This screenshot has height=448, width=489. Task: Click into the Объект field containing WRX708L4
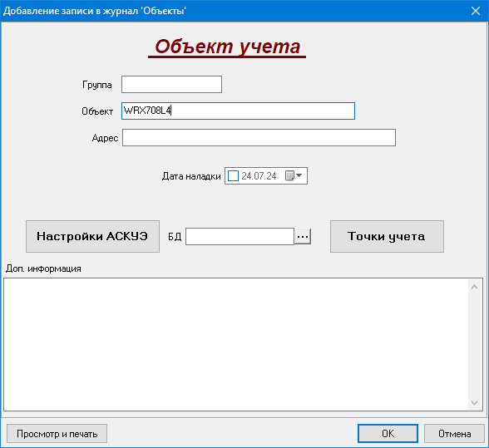[238, 111]
